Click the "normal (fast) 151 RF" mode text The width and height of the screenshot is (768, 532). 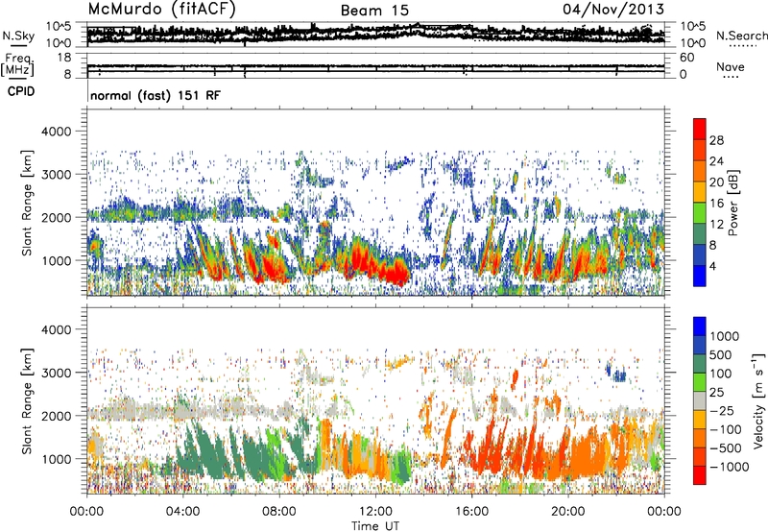[x=156, y=95]
